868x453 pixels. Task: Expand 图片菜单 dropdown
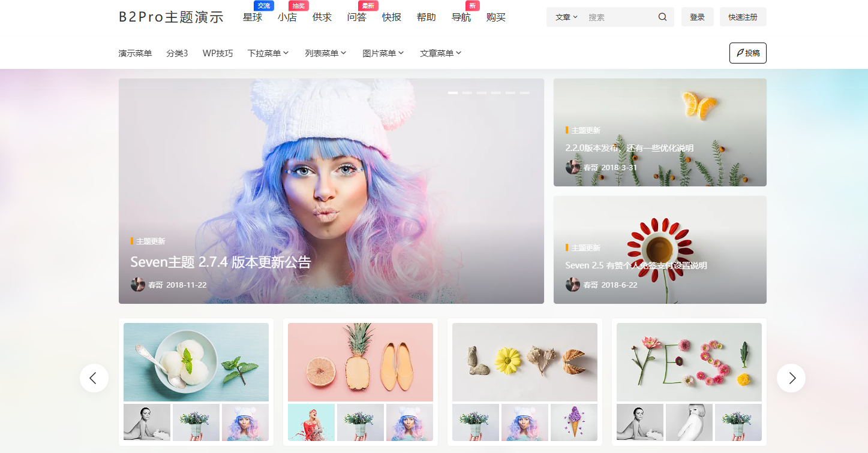click(383, 53)
